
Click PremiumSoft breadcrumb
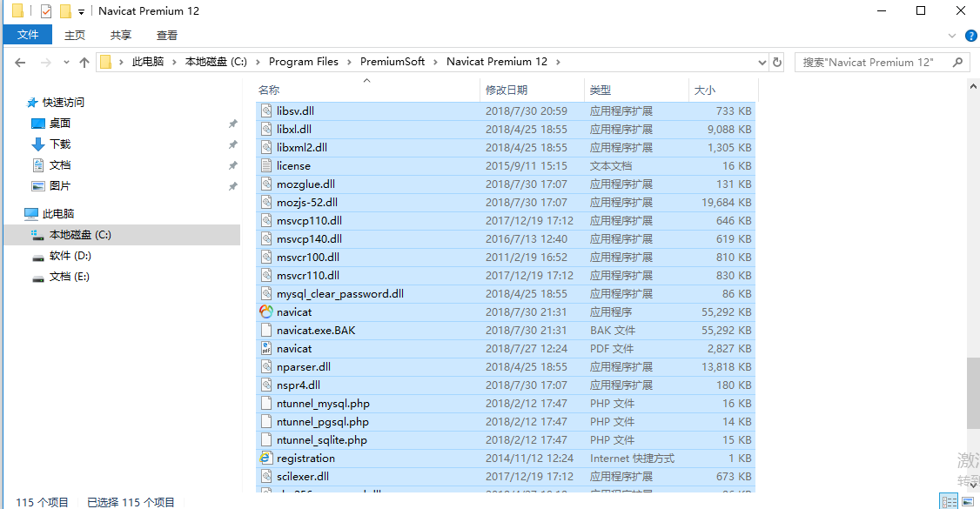pos(392,61)
